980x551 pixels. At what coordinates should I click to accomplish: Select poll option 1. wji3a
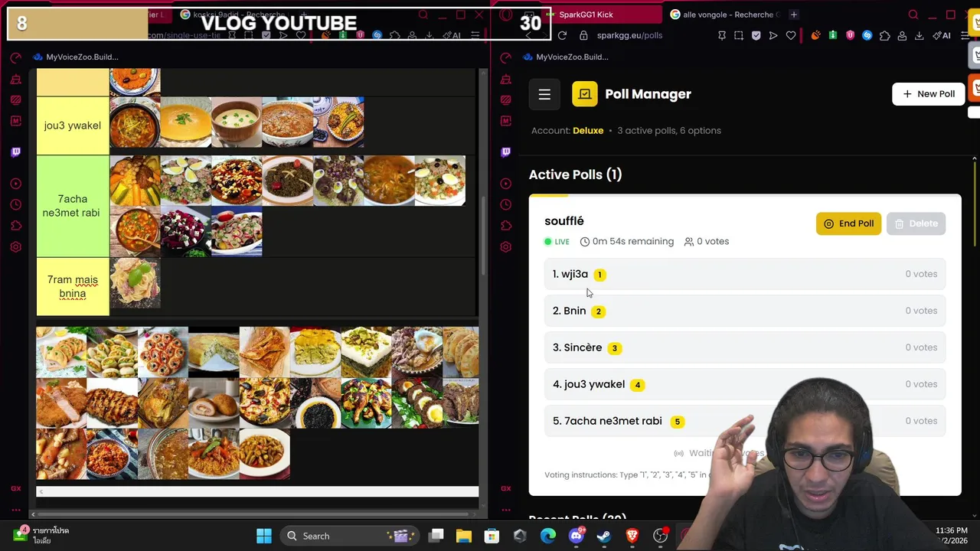coord(745,274)
